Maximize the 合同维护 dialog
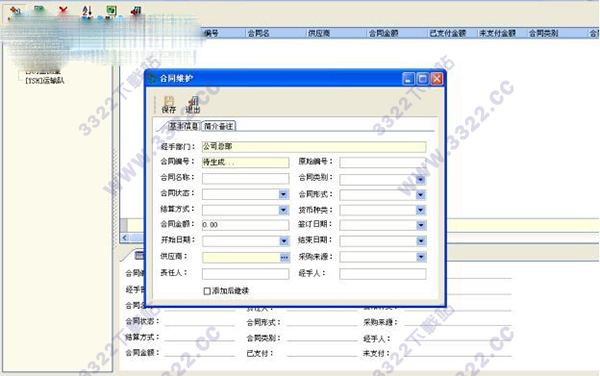This screenshot has width=600, height=376. tap(422, 79)
